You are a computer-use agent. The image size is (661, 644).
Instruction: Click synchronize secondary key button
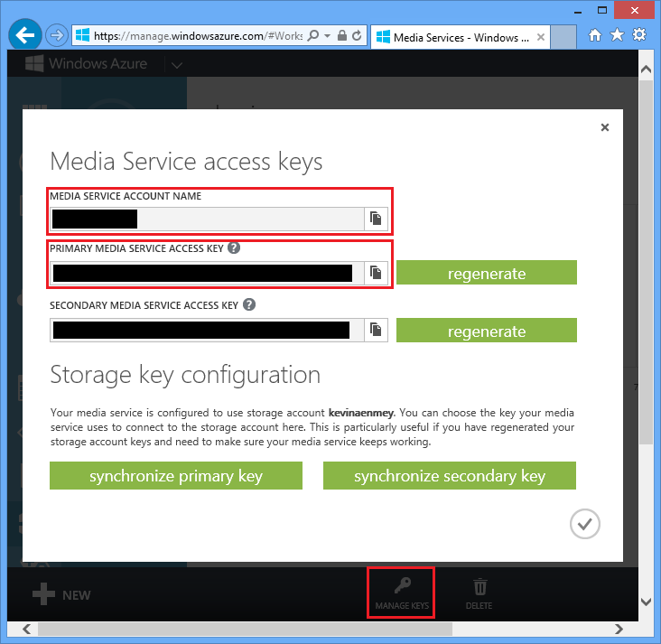pos(449,476)
